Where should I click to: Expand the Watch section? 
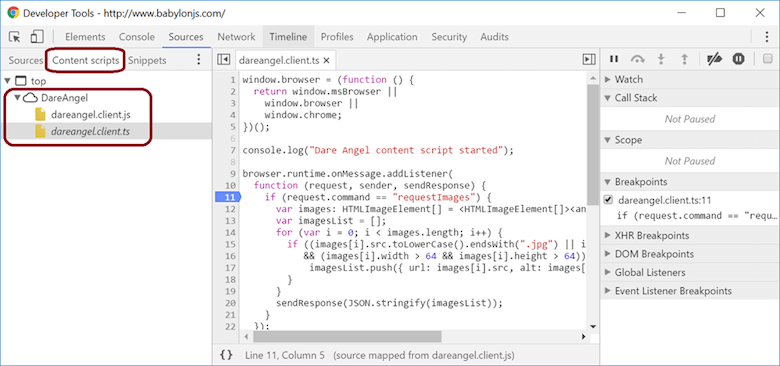tap(607, 80)
